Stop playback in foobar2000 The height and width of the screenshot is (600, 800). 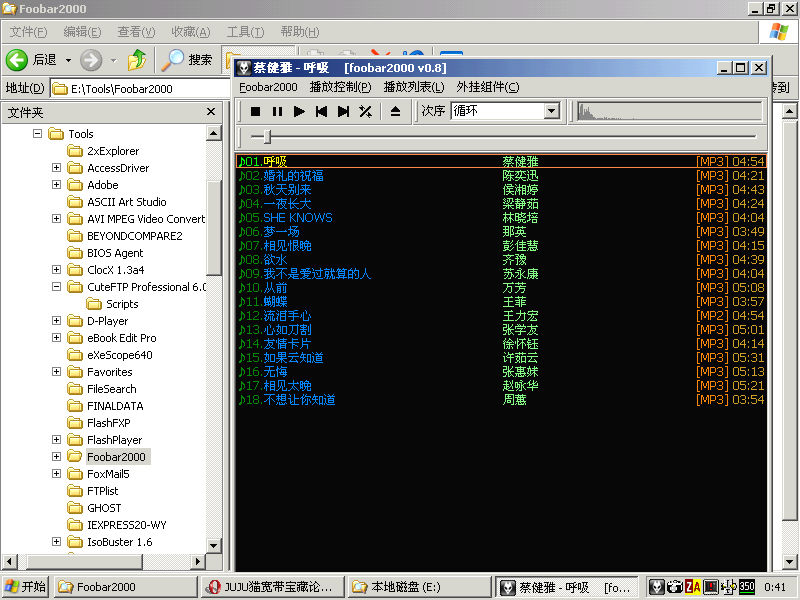click(x=256, y=111)
